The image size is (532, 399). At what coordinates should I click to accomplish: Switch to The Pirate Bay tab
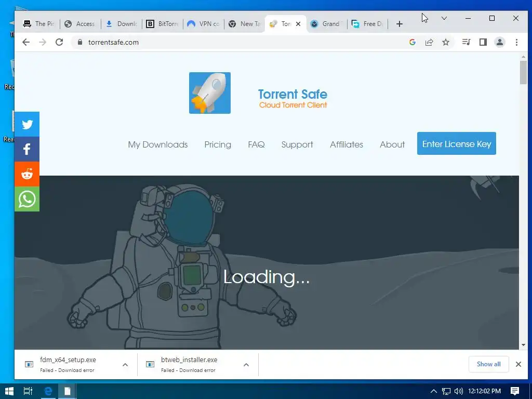[x=38, y=24]
